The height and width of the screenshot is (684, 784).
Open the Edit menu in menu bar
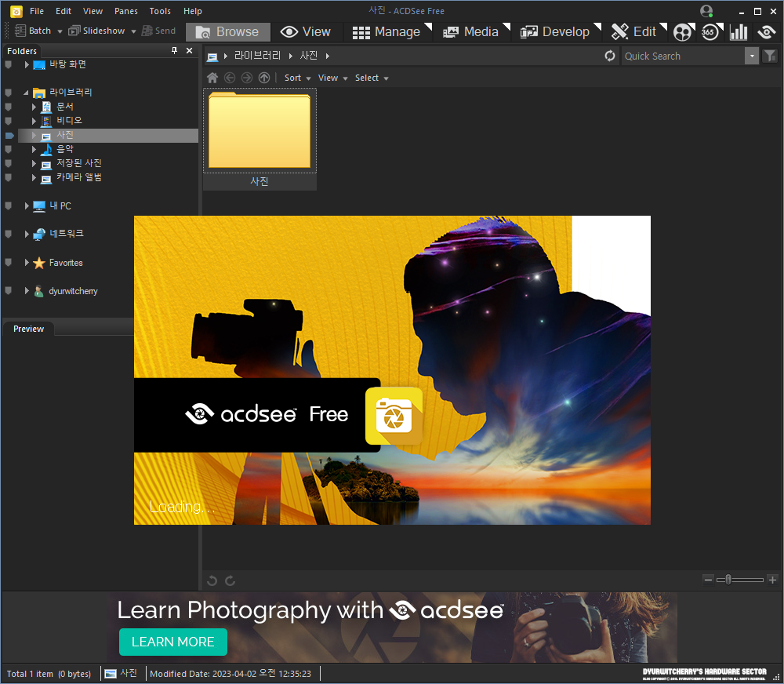coord(63,11)
